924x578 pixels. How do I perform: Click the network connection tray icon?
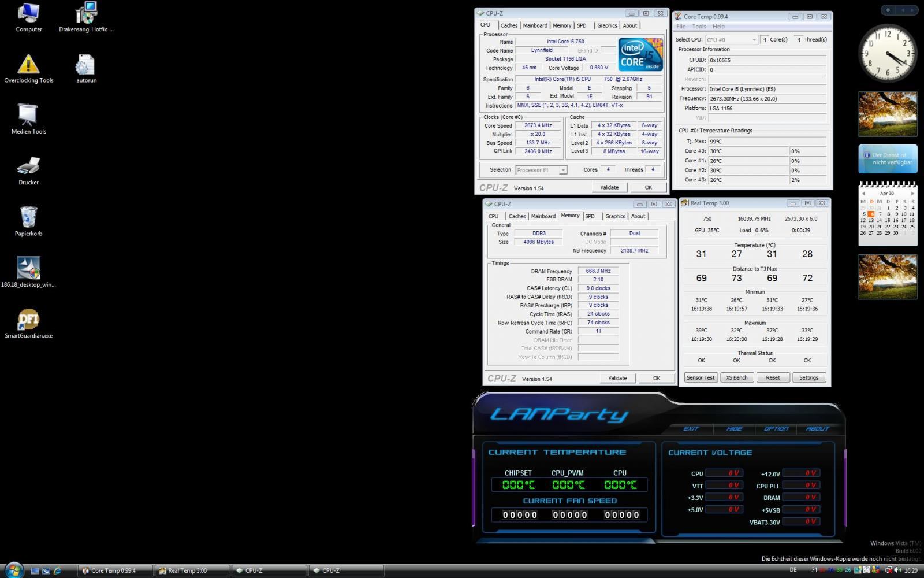tap(889, 570)
